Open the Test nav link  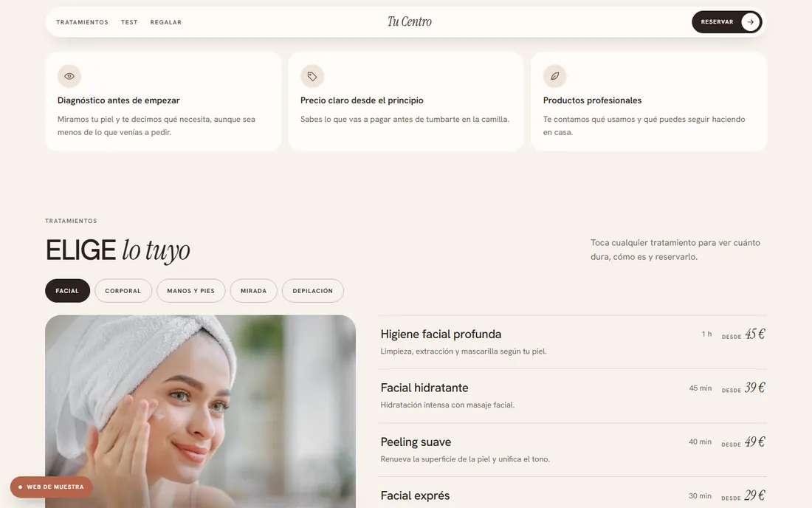[x=129, y=22]
